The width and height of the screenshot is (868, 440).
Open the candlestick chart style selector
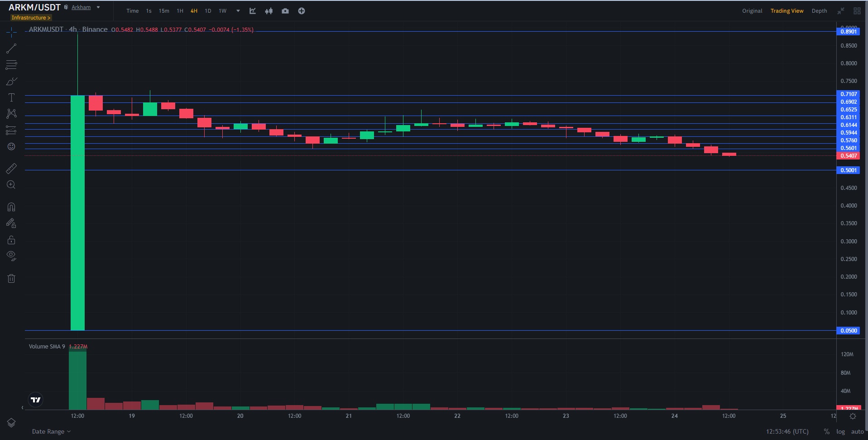(x=269, y=11)
